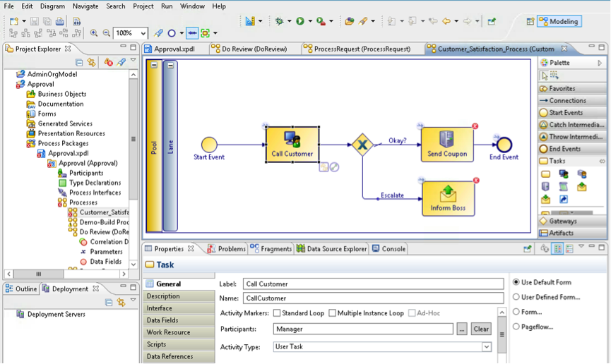Click the exclusive gateway diamond in diagram

point(362,145)
